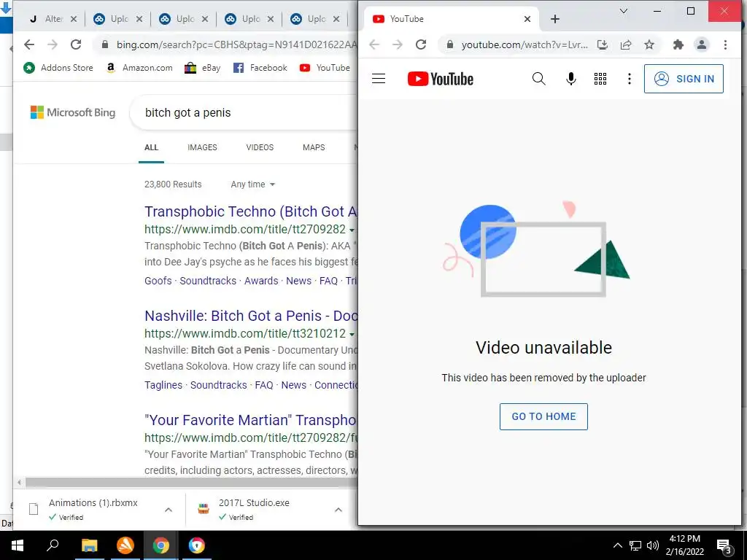
Task: Open the notification center icon
Action: point(724,545)
